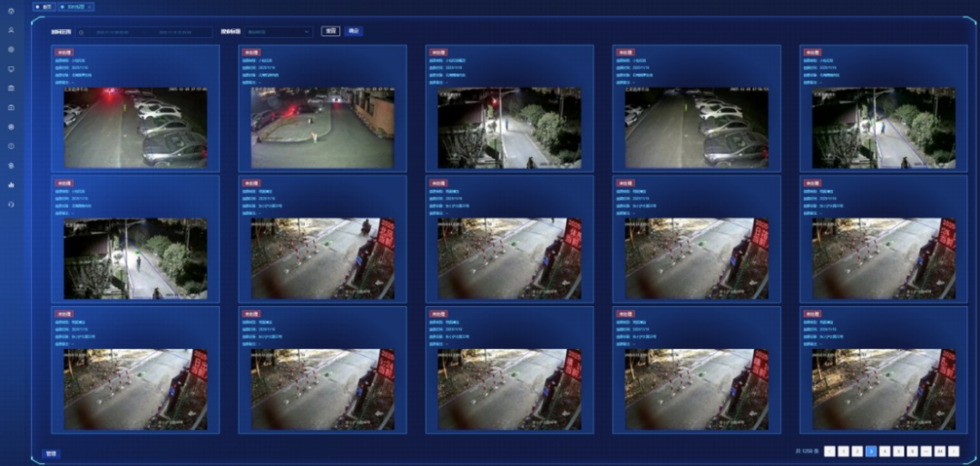This screenshot has width=980, height=466.
Task: Click the topmost sidebar icon
Action: tap(11, 11)
